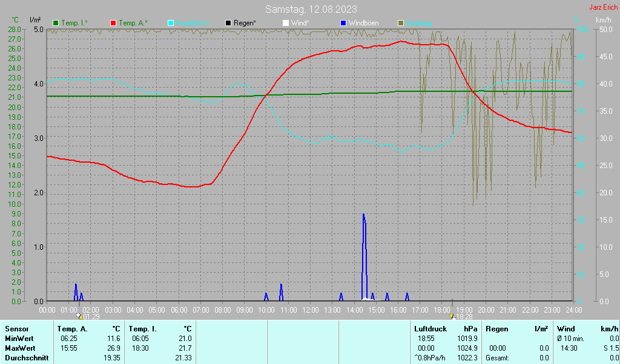Click the ^0.8hPa/h pressure trend
620x364 pixels.
430,358
